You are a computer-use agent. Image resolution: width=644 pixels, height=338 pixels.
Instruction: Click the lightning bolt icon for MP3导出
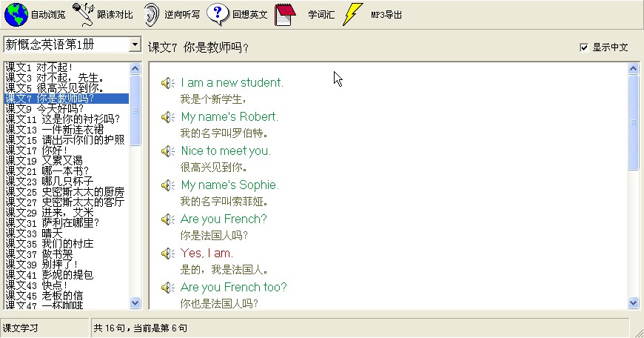point(353,14)
